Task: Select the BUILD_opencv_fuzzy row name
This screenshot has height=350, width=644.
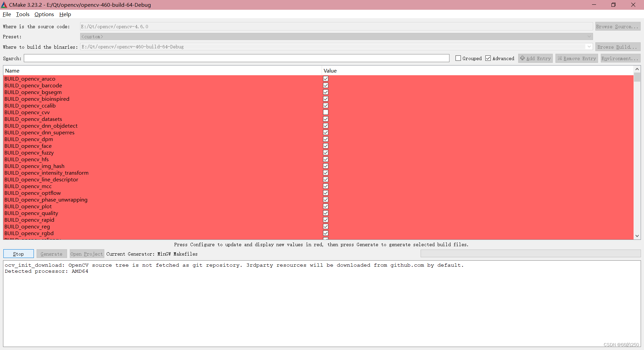Action: [29, 152]
